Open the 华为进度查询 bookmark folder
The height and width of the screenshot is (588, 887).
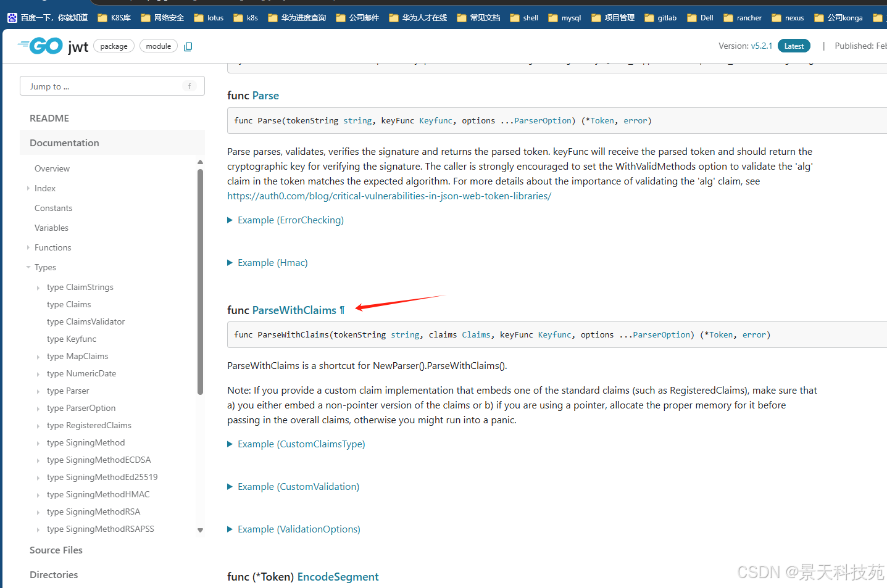point(297,18)
